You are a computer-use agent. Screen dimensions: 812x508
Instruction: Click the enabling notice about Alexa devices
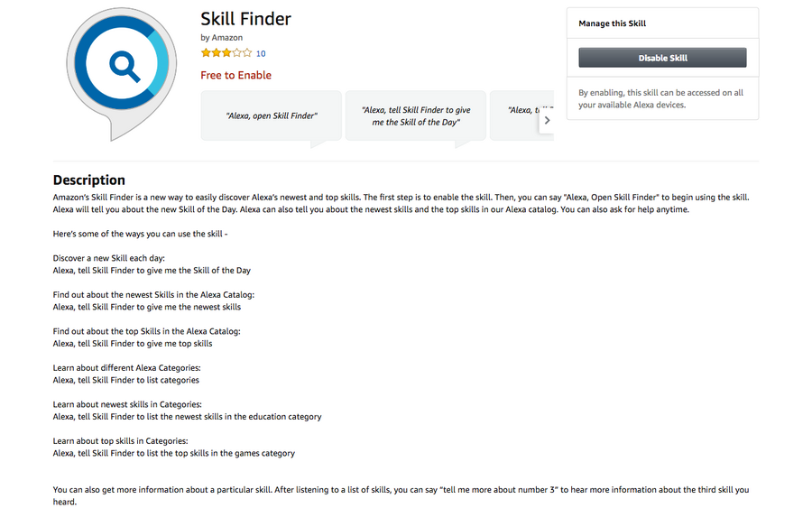[661, 98]
